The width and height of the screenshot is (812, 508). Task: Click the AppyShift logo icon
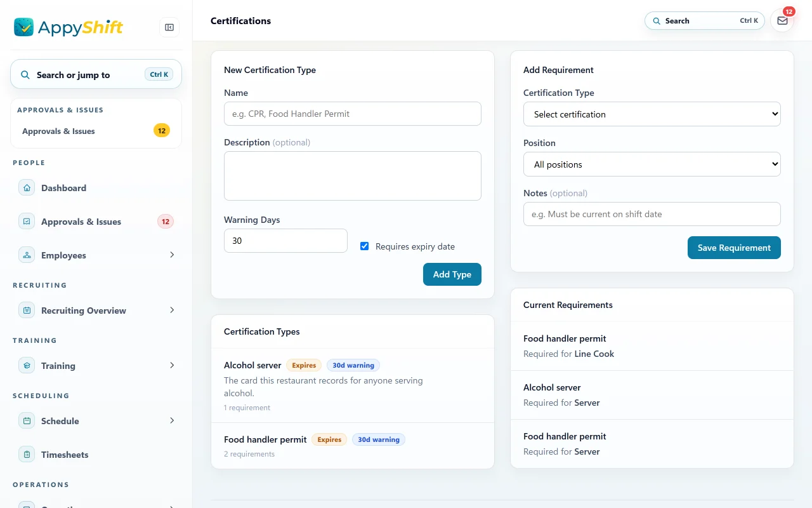click(x=24, y=27)
